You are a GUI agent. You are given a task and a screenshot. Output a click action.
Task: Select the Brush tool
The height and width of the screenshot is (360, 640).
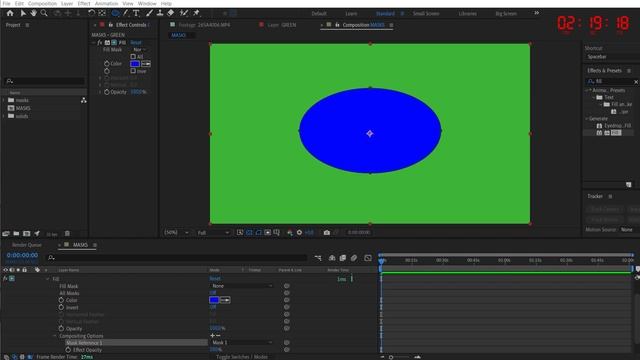149,13
